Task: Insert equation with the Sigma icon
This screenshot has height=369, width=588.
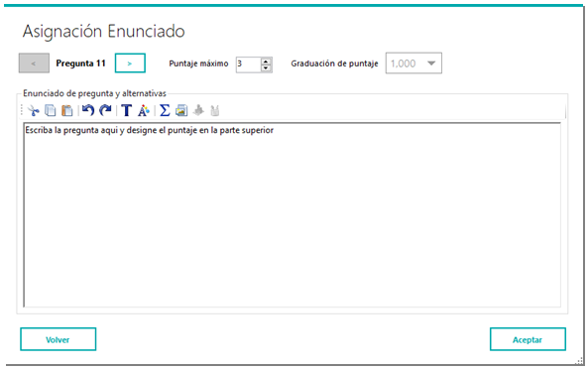Action: pos(165,111)
